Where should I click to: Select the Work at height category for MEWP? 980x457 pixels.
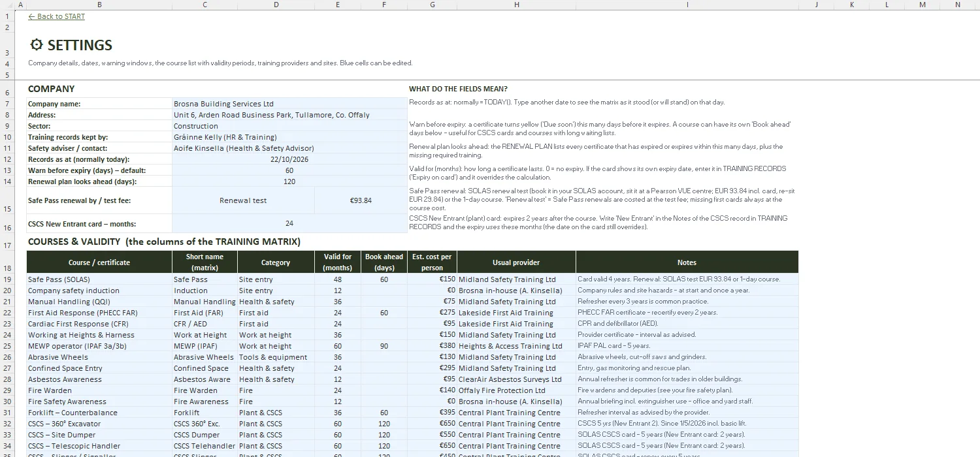(276, 345)
